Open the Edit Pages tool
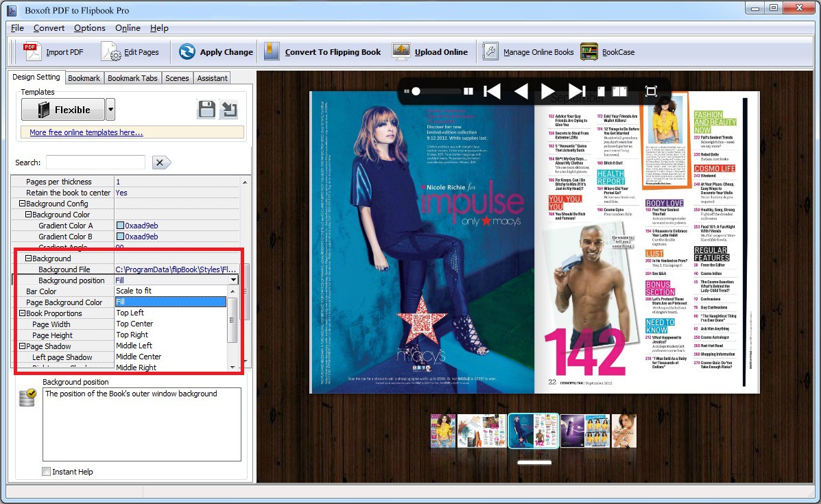This screenshot has height=504, width=821. (x=130, y=52)
